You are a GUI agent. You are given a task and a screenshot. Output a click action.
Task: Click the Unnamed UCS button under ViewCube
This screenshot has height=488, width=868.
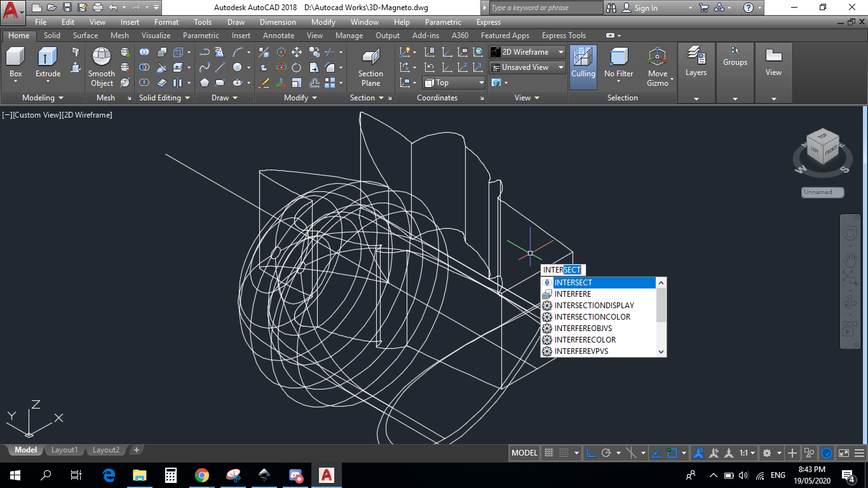[x=822, y=192]
